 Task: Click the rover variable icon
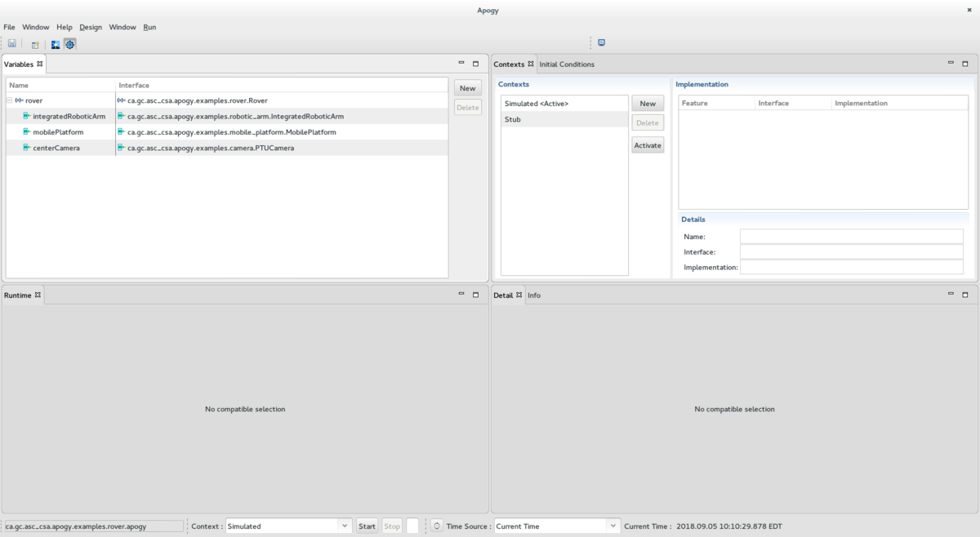[x=19, y=100]
